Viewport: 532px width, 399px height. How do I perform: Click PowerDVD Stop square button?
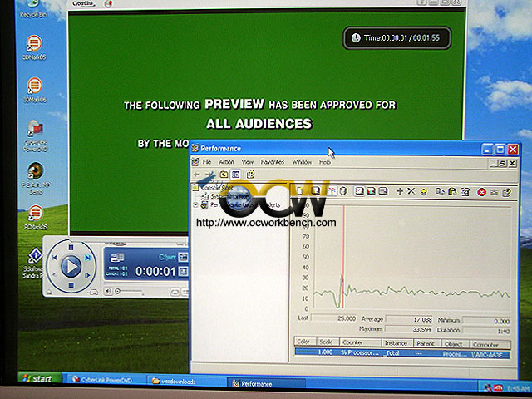(x=71, y=285)
